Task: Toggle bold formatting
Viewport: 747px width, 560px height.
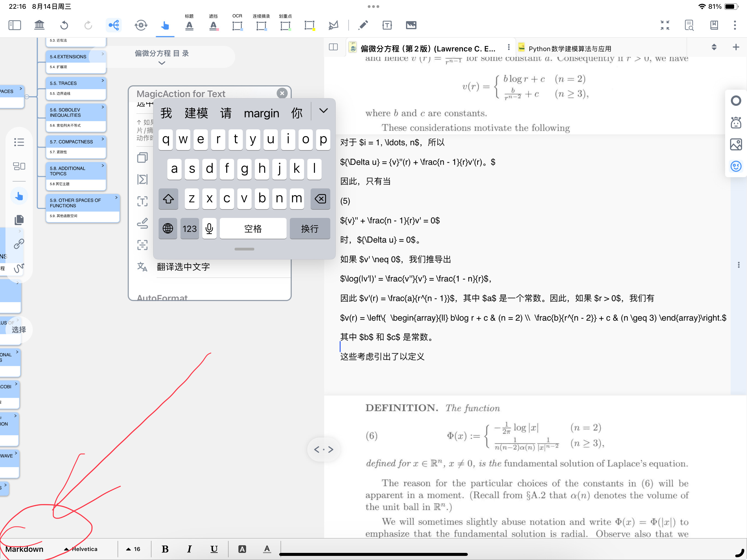Action: (x=165, y=549)
